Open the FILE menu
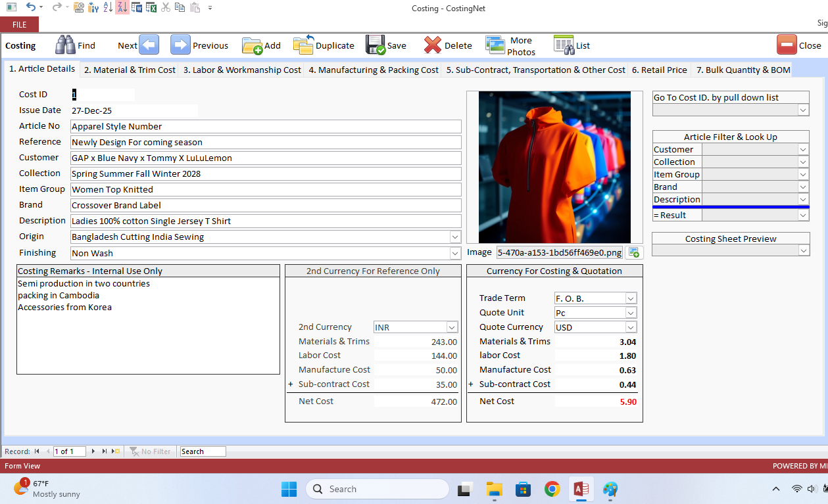 tap(19, 24)
